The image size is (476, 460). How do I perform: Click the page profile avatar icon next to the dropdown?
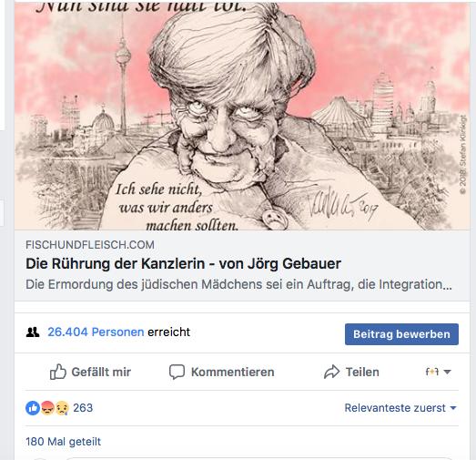point(432,372)
